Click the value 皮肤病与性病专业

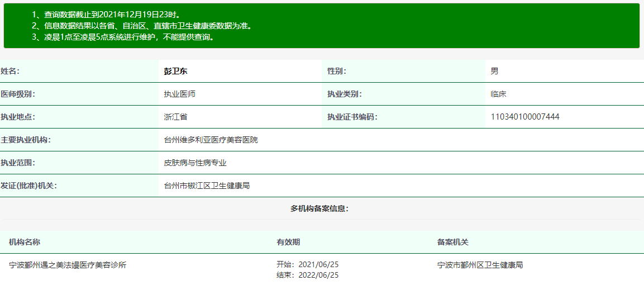[195, 163]
